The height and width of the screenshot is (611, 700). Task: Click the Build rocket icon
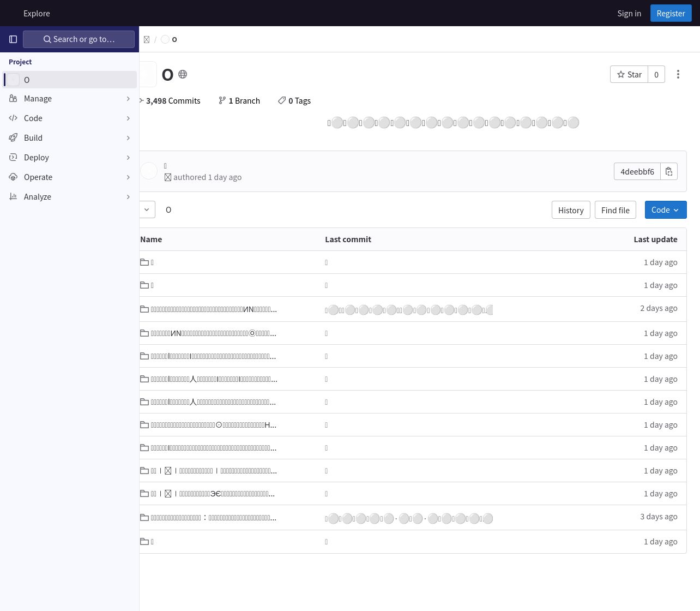(x=13, y=138)
